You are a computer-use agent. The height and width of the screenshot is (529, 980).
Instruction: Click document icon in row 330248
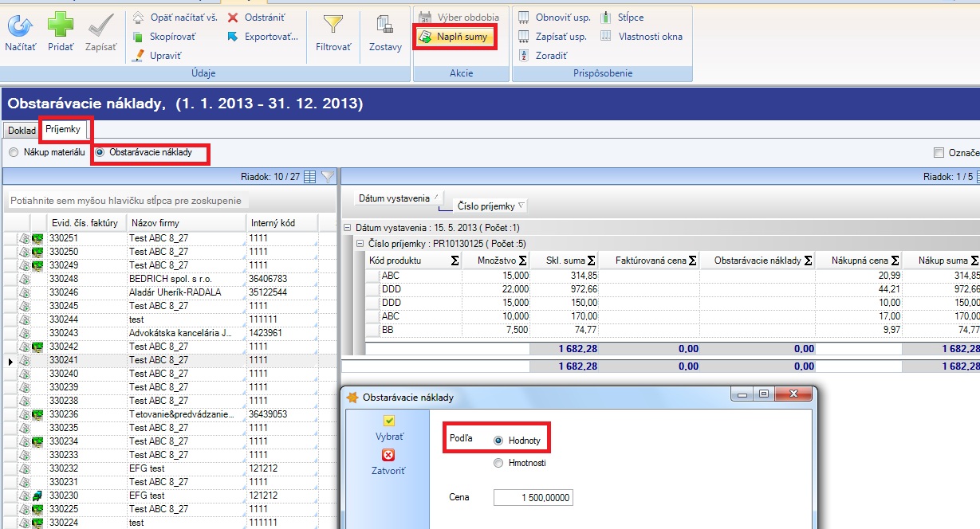[25, 278]
